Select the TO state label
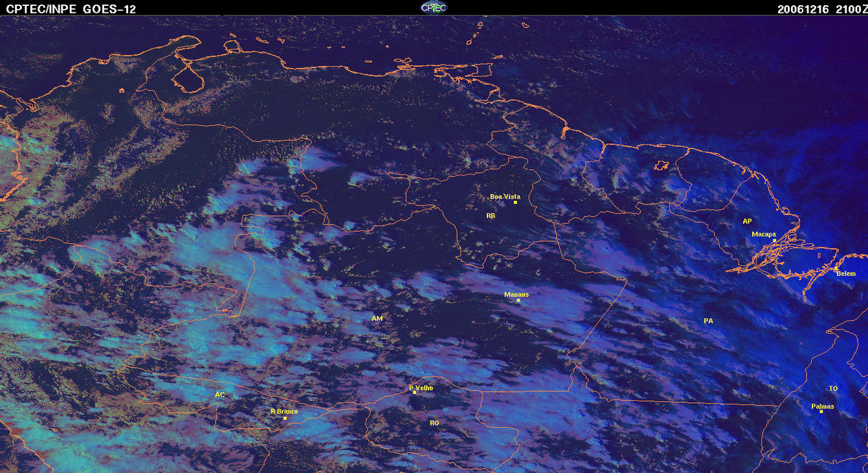 coord(833,388)
